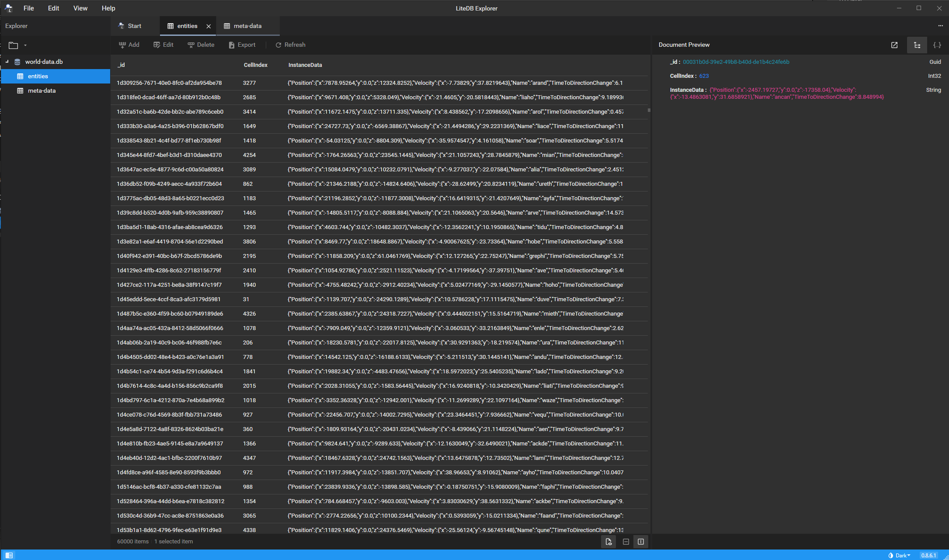Open dropdown arrow next to folder icon
This screenshot has width=949, height=560.
click(x=25, y=45)
